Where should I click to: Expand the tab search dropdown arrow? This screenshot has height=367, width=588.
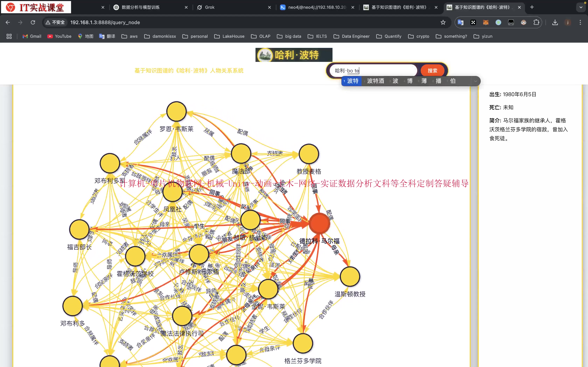[x=581, y=7]
